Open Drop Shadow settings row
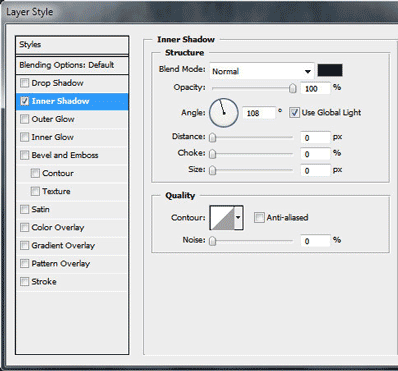 coord(72,83)
